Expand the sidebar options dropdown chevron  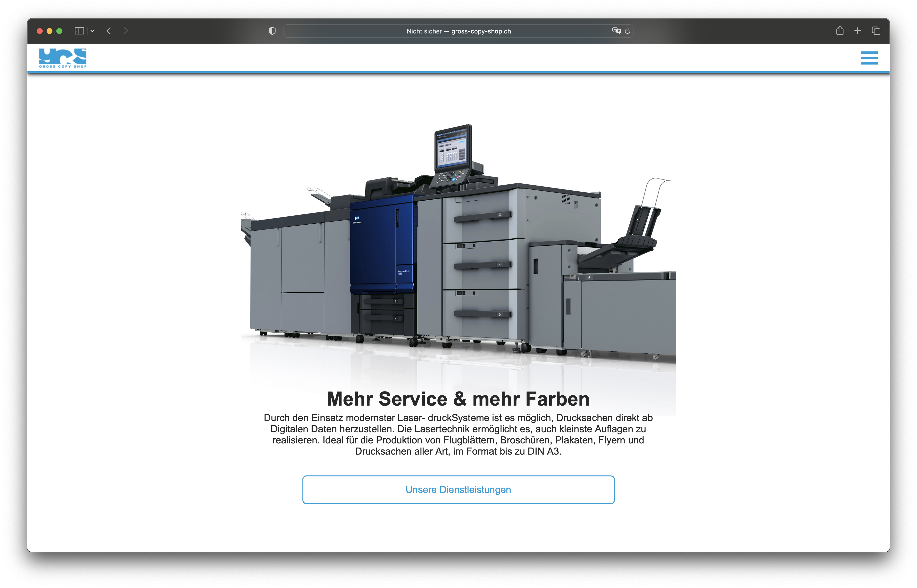coord(92,31)
